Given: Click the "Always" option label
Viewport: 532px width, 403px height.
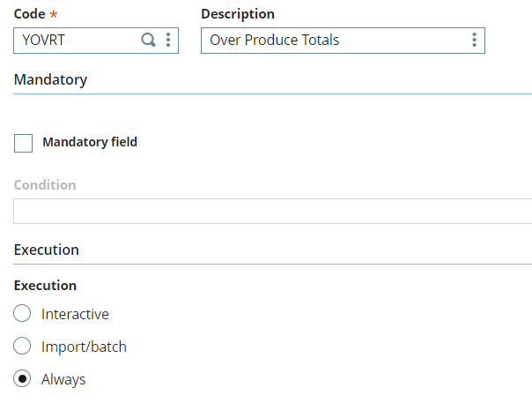Looking at the screenshot, I should coord(63,379).
